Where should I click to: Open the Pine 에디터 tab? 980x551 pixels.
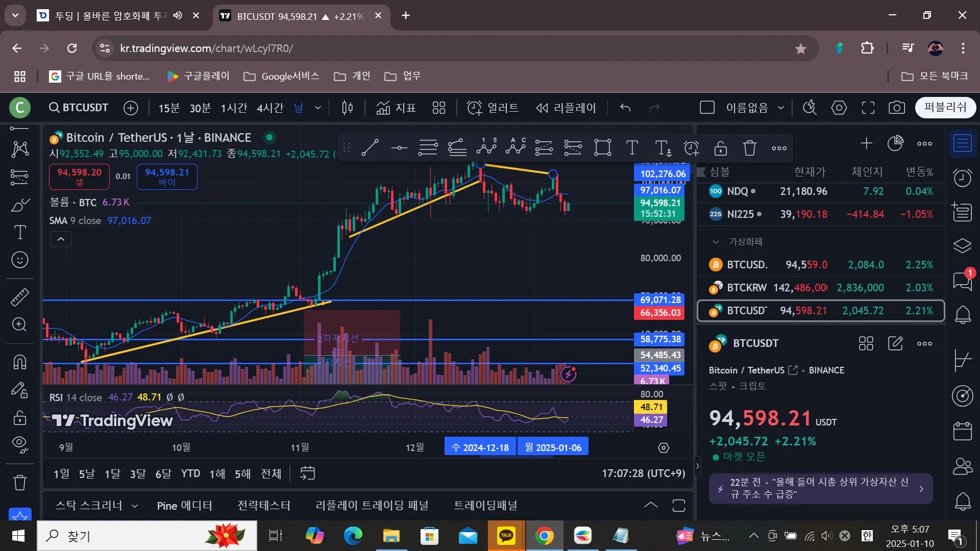(x=184, y=506)
